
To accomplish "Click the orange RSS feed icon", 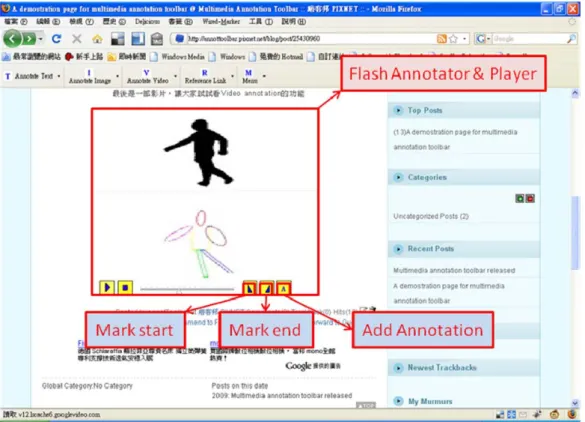I will (x=442, y=38).
